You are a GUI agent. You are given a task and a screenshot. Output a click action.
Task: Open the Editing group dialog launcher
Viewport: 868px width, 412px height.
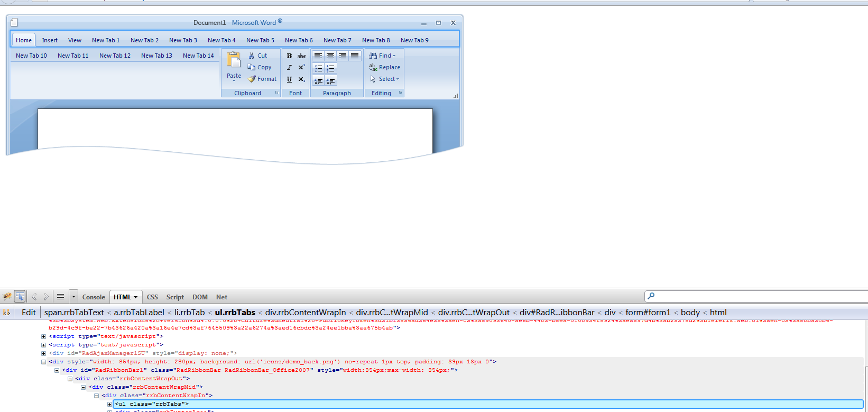(x=401, y=93)
